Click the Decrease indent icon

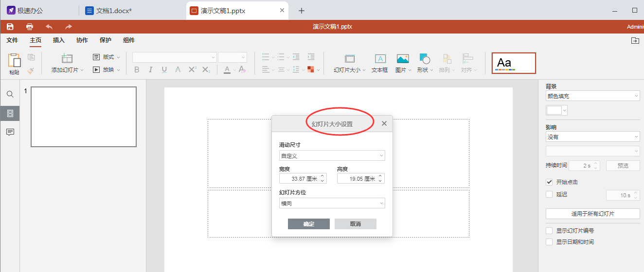[296, 57]
